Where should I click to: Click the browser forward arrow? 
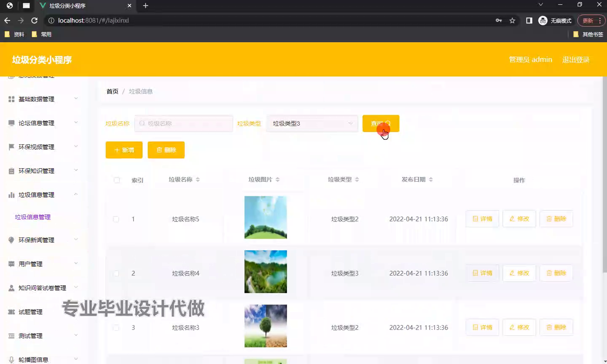pos(21,20)
